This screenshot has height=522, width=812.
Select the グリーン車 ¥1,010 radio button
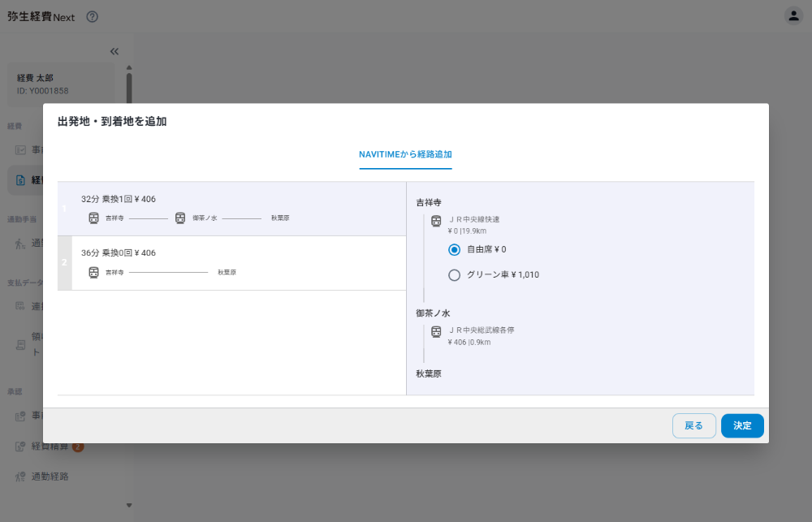[x=456, y=274]
